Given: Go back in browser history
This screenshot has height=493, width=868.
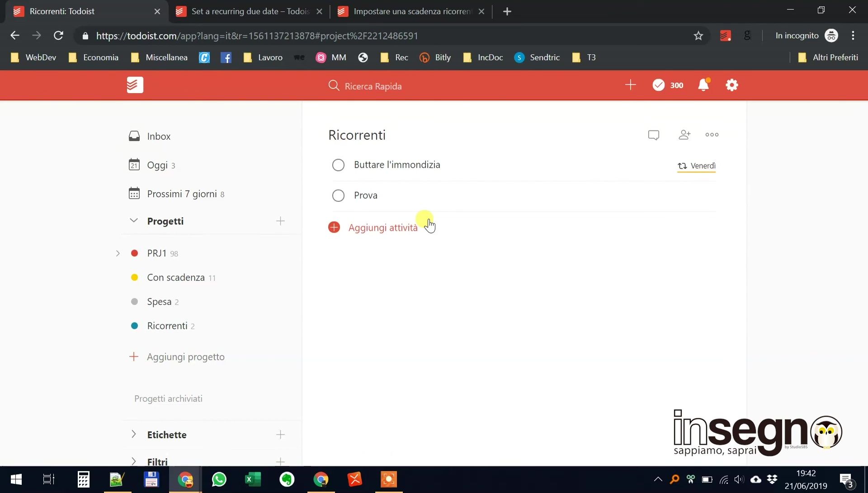Looking at the screenshot, I should 15,35.
